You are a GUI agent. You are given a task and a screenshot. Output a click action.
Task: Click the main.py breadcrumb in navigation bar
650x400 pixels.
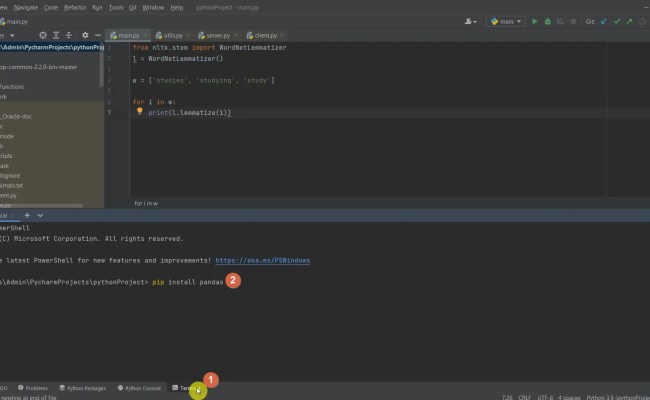pyautogui.click(x=14, y=22)
